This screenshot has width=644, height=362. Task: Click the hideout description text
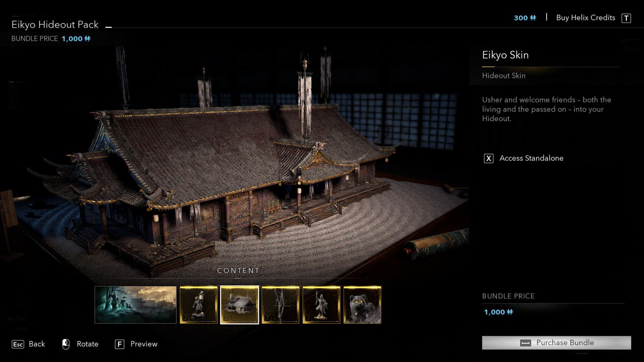[x=547, y=109]
